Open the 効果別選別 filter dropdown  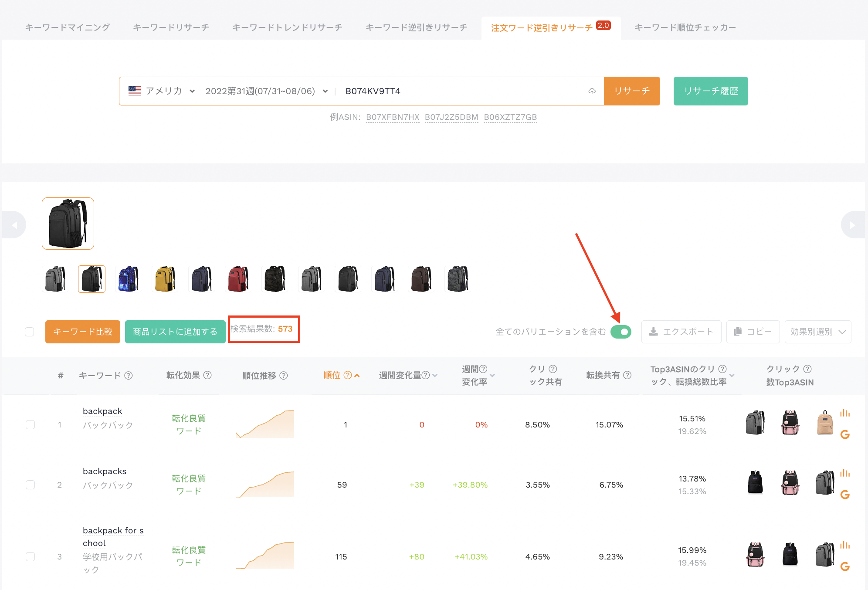[818, 332]
